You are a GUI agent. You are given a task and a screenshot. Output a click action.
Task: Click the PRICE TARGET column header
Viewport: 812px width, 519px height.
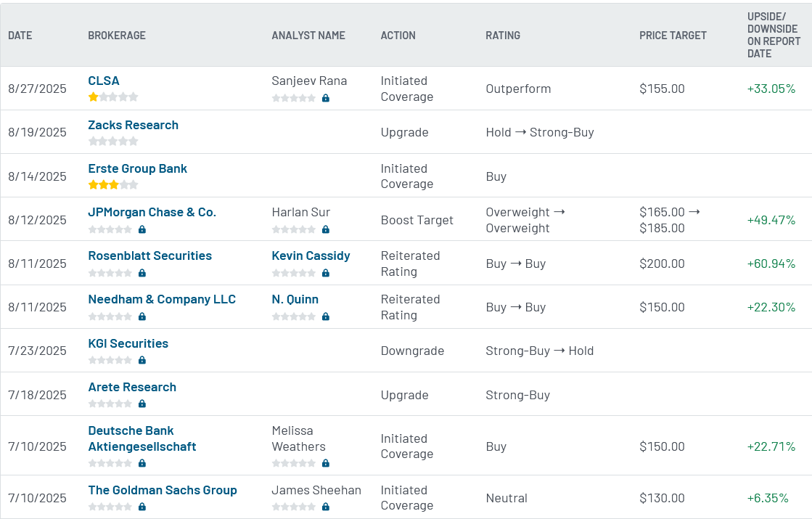(x=673, y=36)
